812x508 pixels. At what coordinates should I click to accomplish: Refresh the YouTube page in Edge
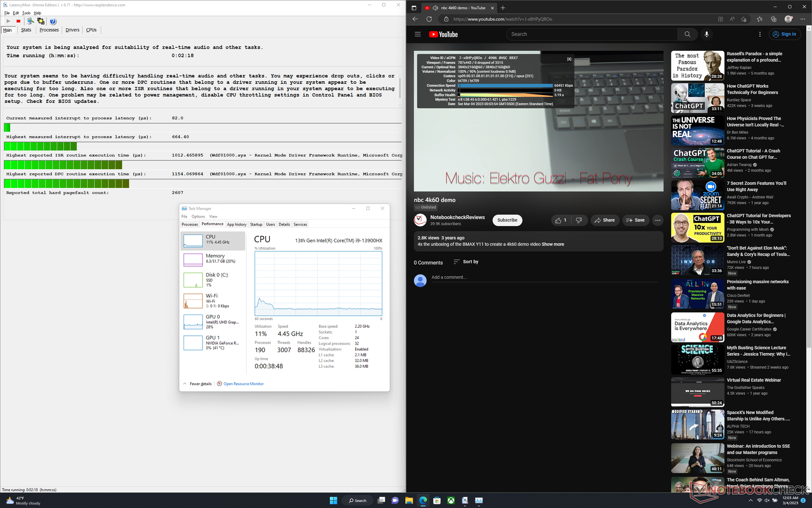[x=429, y=19]
